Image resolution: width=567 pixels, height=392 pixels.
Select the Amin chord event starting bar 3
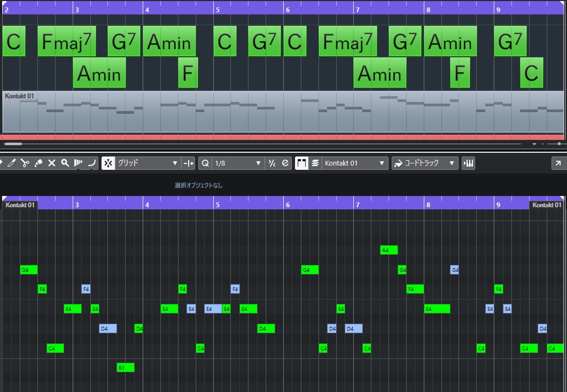click(99, 73)
